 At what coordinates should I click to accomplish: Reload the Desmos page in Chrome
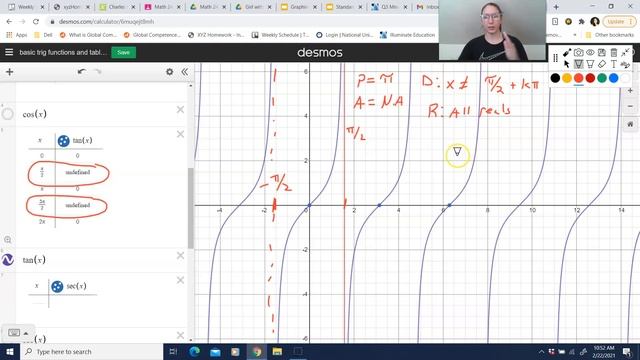point(36,22)
